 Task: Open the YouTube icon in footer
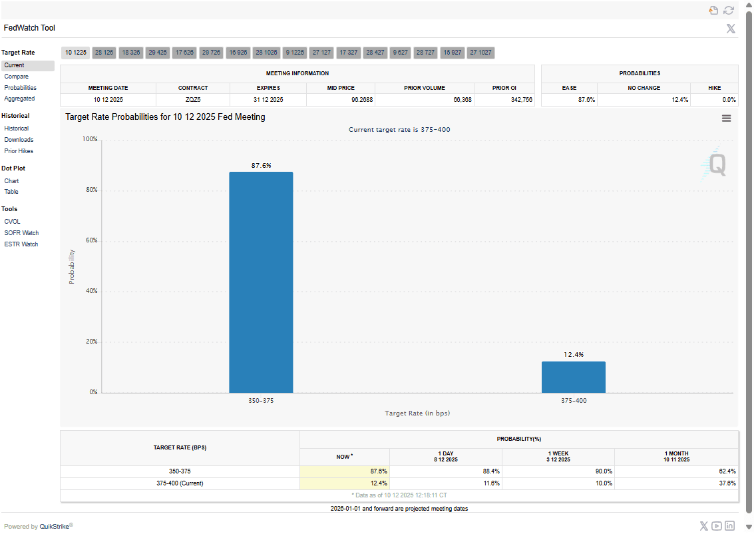pyautogui.click(x=717, y=526)
